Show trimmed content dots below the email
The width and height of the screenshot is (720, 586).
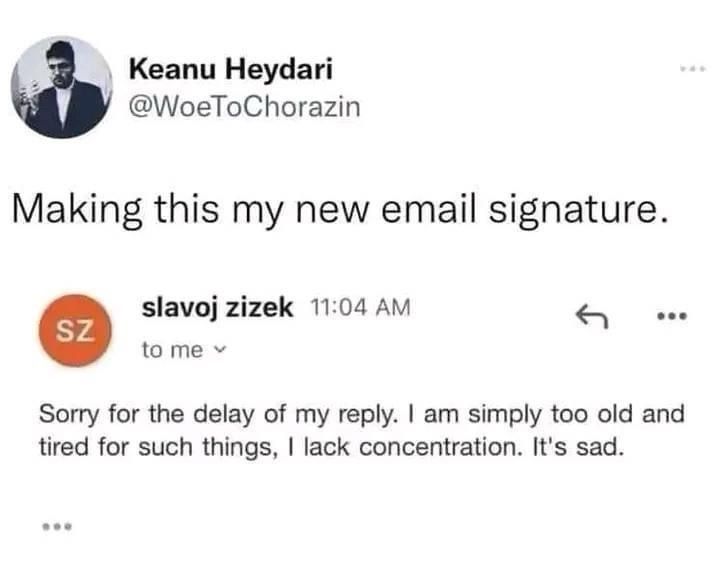pyautogui.click(x=57, y=526)
